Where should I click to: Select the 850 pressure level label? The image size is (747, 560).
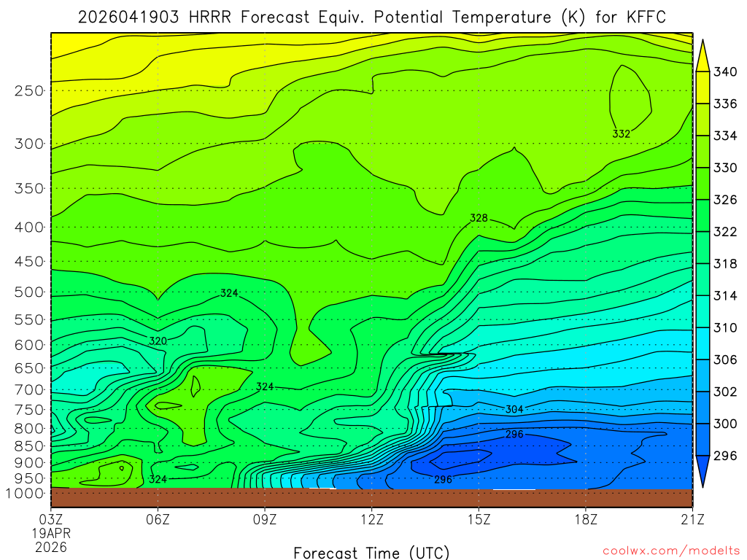click(x=29, y=446)
